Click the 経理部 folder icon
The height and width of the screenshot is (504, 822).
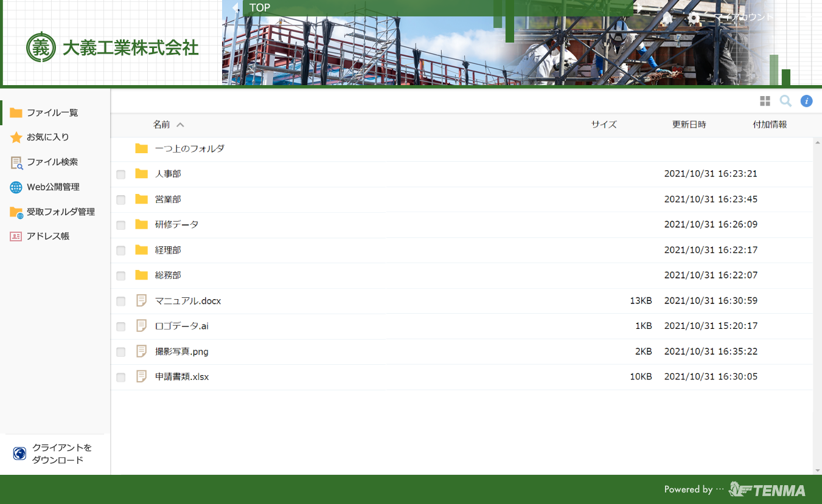pyautogui.click(x=142, y=250)
